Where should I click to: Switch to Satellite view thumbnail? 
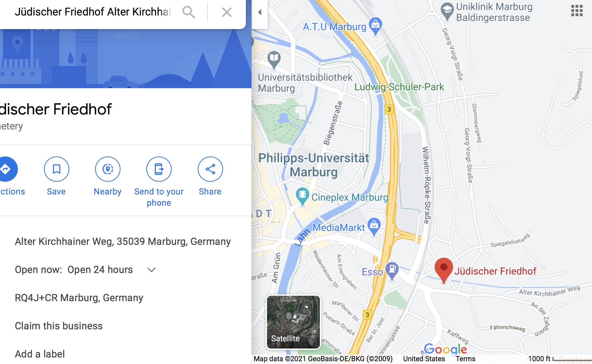[x=293, y=322]
